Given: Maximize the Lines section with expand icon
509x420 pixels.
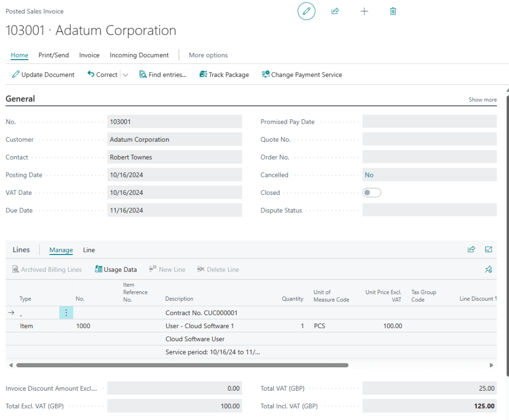Looking at the screenshot, I should [x=488, y=250].
